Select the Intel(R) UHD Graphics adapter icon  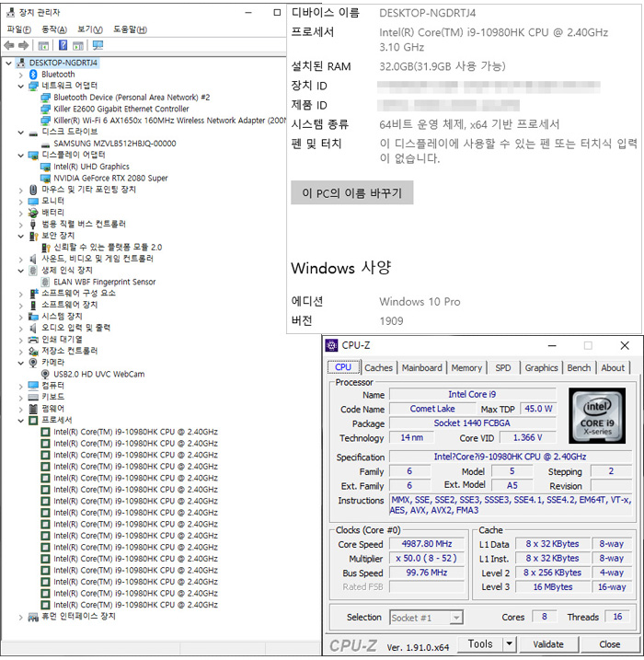click(45, 167)
